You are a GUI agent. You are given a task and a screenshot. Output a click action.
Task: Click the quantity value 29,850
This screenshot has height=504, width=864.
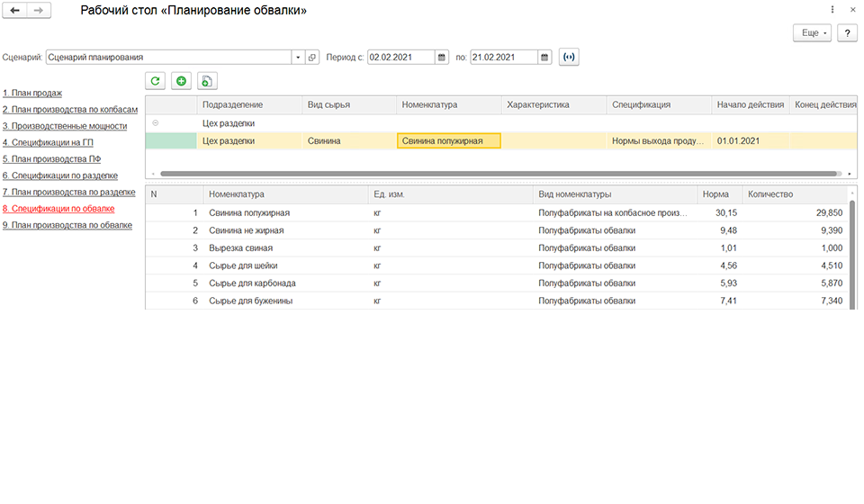[x=829, y=212]
